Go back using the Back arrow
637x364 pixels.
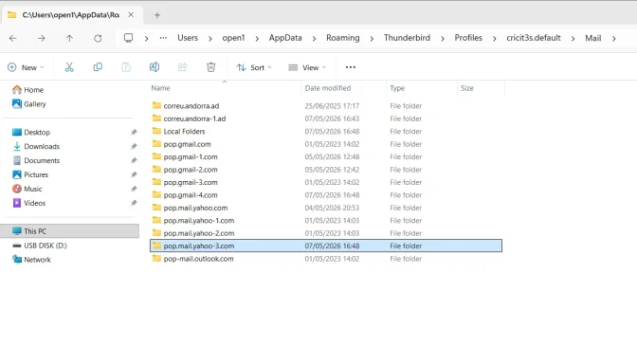(x=13, y=38)
